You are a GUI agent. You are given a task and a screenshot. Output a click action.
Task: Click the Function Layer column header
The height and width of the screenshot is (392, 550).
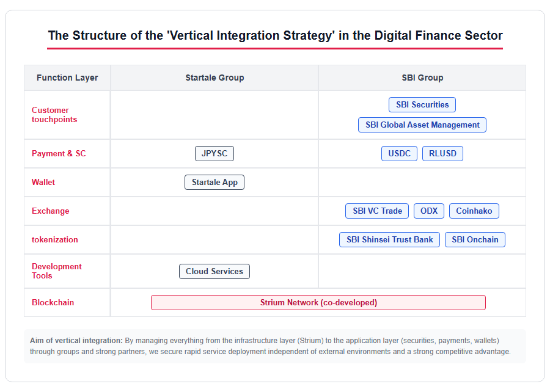(67, 78)
